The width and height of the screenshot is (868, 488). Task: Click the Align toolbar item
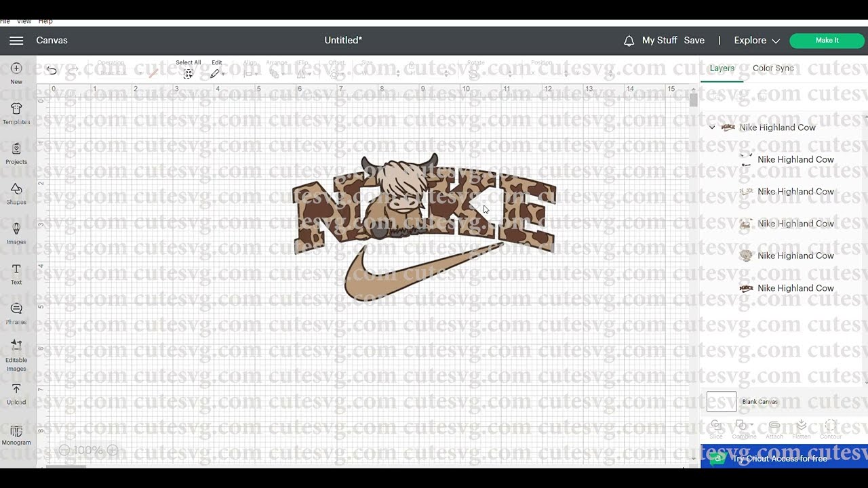[250, 69]
